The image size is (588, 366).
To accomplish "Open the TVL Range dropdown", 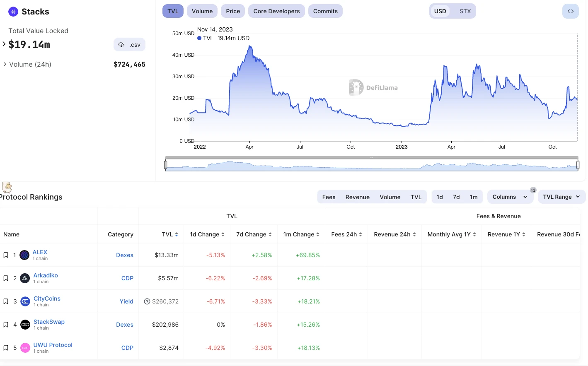I will click(x=561, y=197).
